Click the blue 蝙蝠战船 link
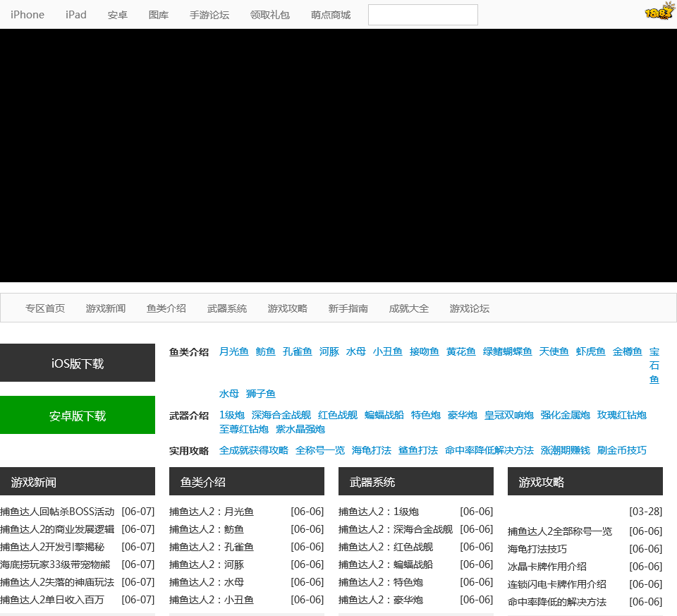Screen dimensions: 677x616 point(384,415)
